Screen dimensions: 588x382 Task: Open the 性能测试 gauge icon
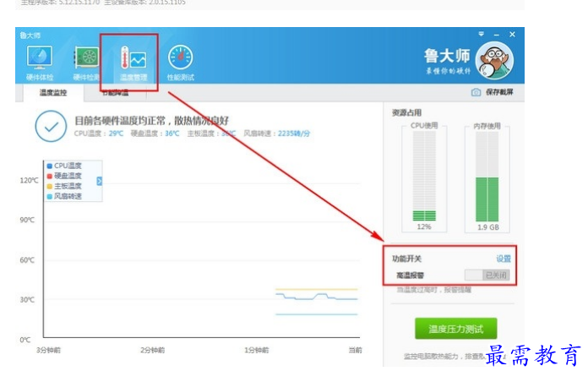point(181,63)
